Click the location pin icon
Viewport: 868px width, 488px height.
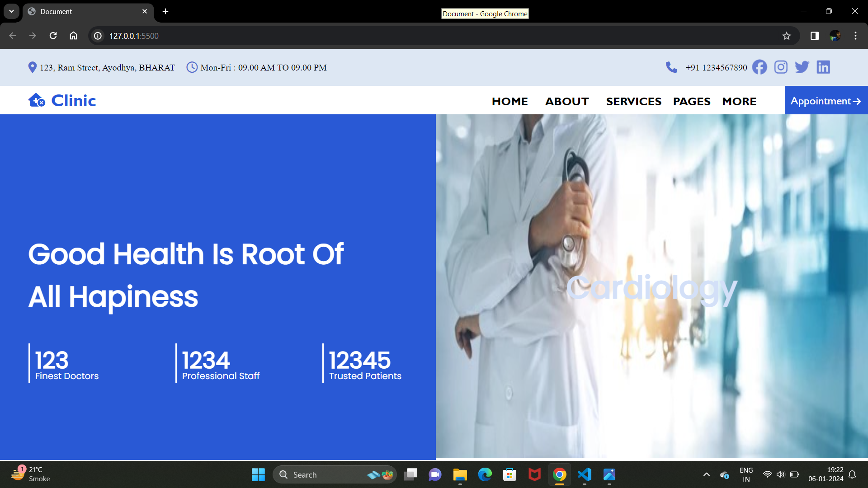[32, 67]
